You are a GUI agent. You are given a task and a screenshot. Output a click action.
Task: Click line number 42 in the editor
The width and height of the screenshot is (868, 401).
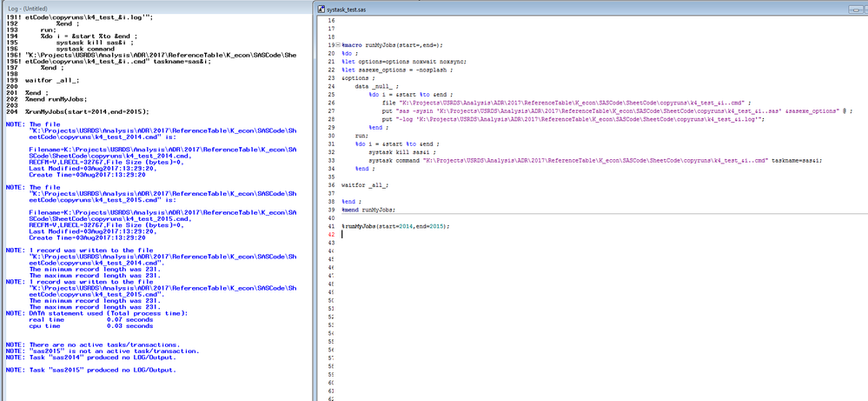click(x=331, y=235)
